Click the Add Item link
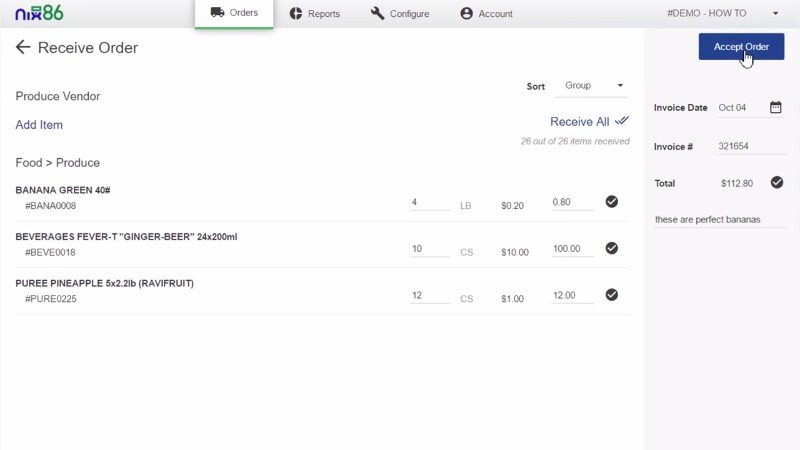 (x=39, y=125)
